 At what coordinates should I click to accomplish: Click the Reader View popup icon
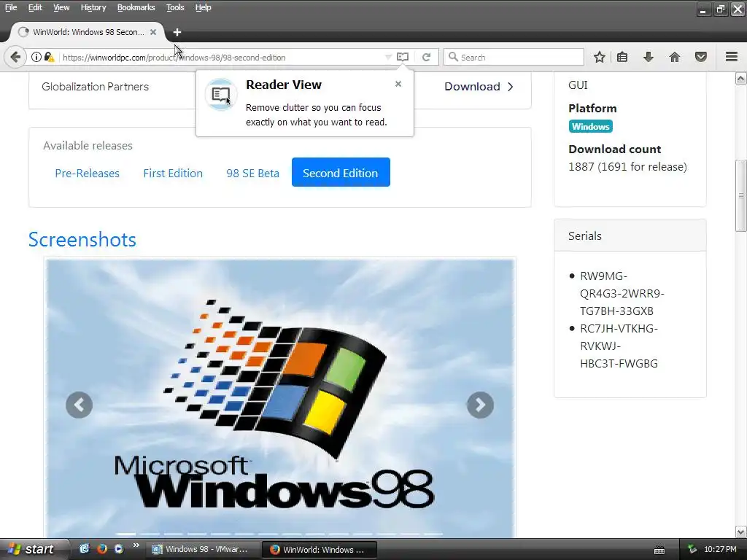pos(220,94)
